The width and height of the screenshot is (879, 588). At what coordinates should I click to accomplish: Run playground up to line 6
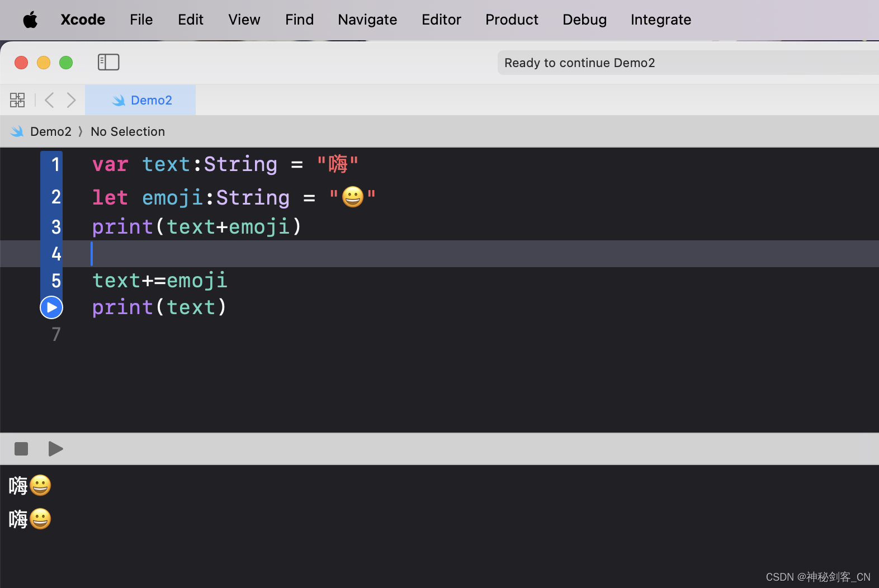click(x=51, y=307)
